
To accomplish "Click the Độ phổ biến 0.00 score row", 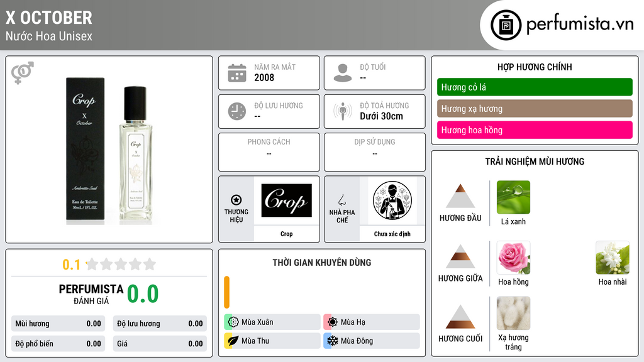I will pyautogui.click(x=58, y=344).
